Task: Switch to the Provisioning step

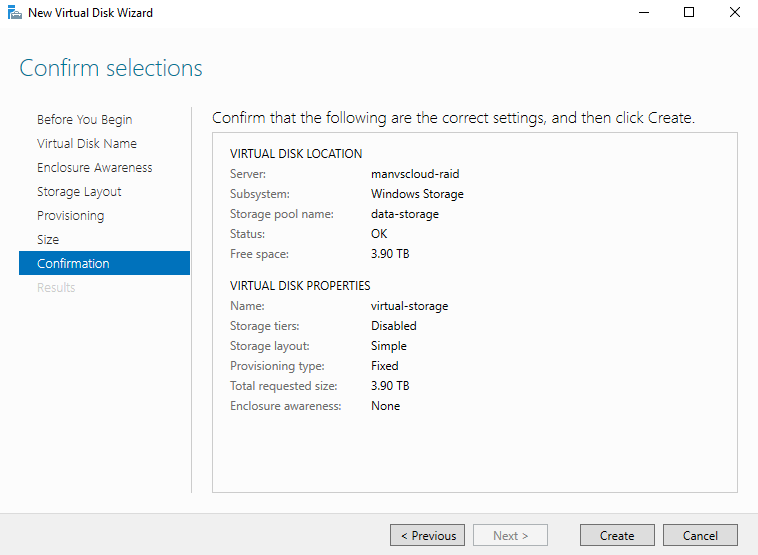Action: pos(71,216)
